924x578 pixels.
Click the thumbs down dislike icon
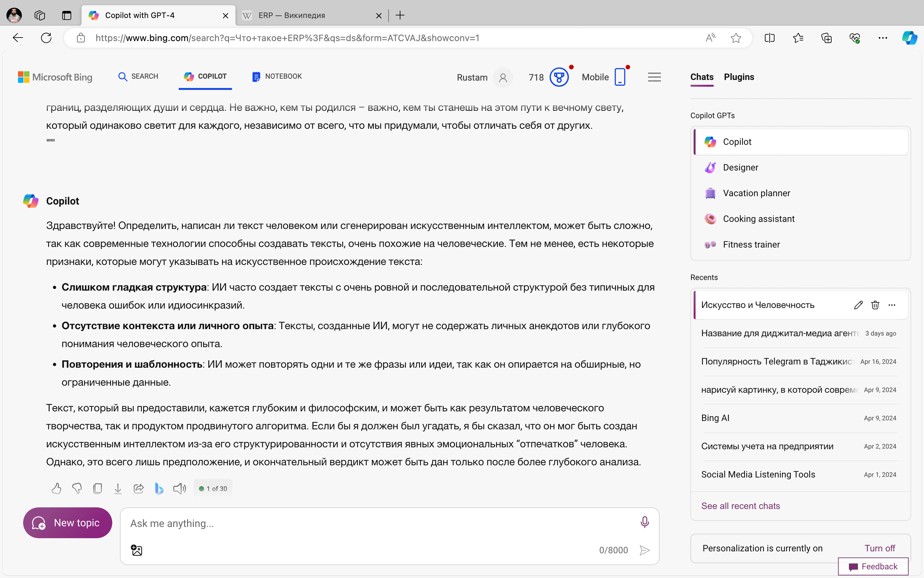(x=77, y=488)
